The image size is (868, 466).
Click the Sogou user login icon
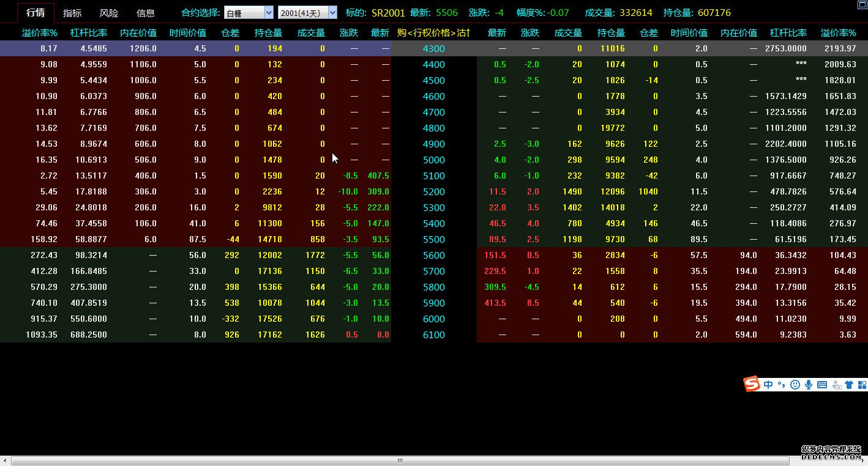coord(836,385)
